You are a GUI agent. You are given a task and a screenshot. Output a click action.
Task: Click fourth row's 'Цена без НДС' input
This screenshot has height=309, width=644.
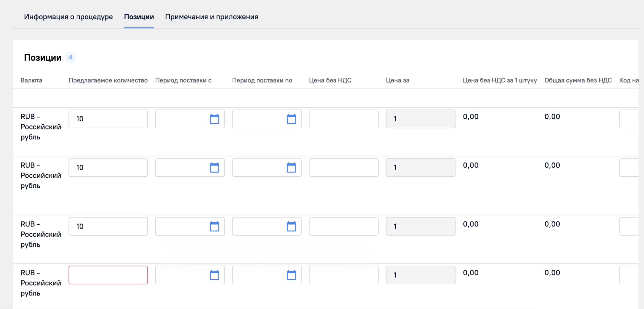(343, 275)
